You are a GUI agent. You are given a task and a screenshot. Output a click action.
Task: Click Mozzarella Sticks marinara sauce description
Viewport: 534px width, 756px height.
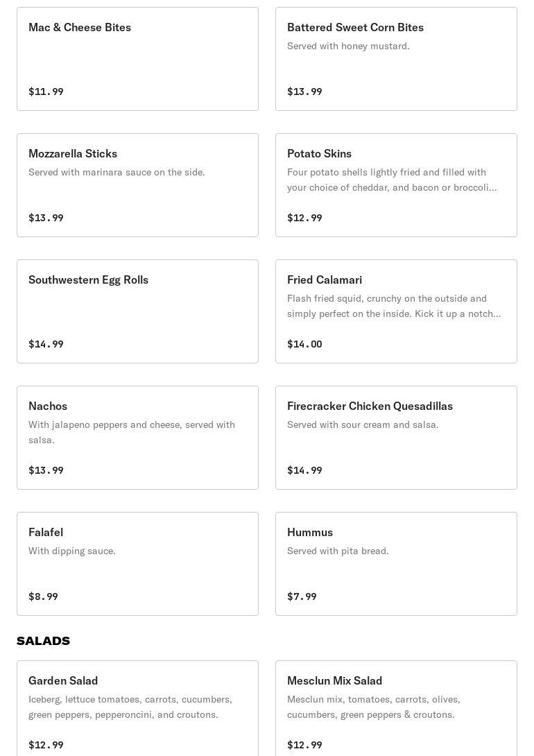[117, 172]
